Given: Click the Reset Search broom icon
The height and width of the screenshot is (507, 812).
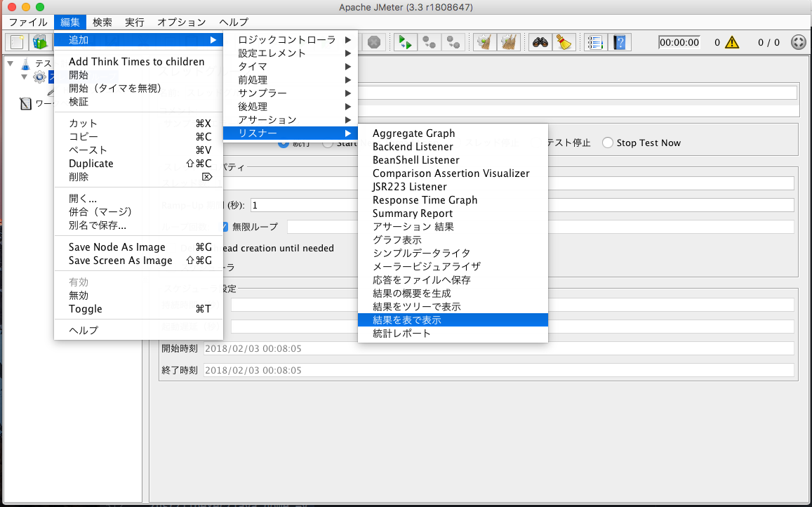Looking at the screenshot, I should coord(564,42).
